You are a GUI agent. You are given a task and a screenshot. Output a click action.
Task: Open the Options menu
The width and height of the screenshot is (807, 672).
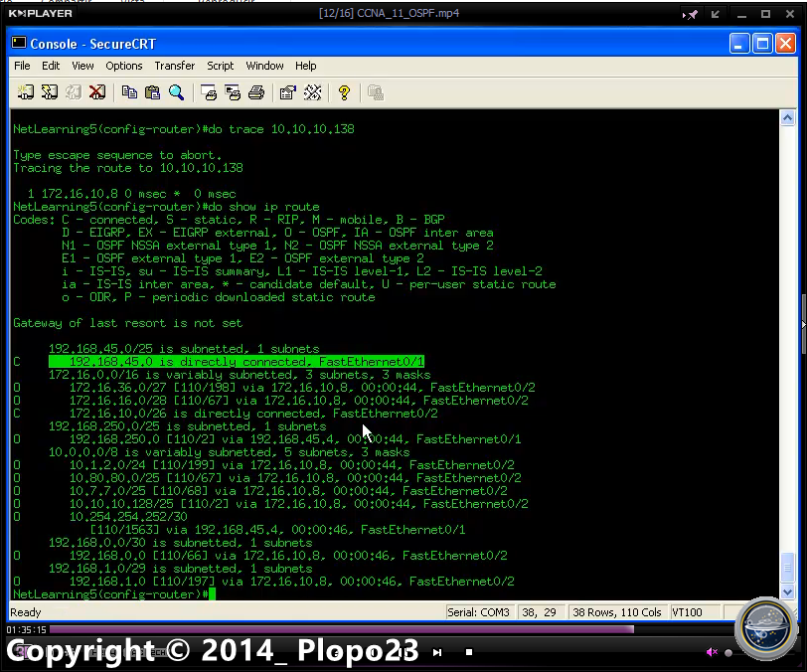(124, 66)
